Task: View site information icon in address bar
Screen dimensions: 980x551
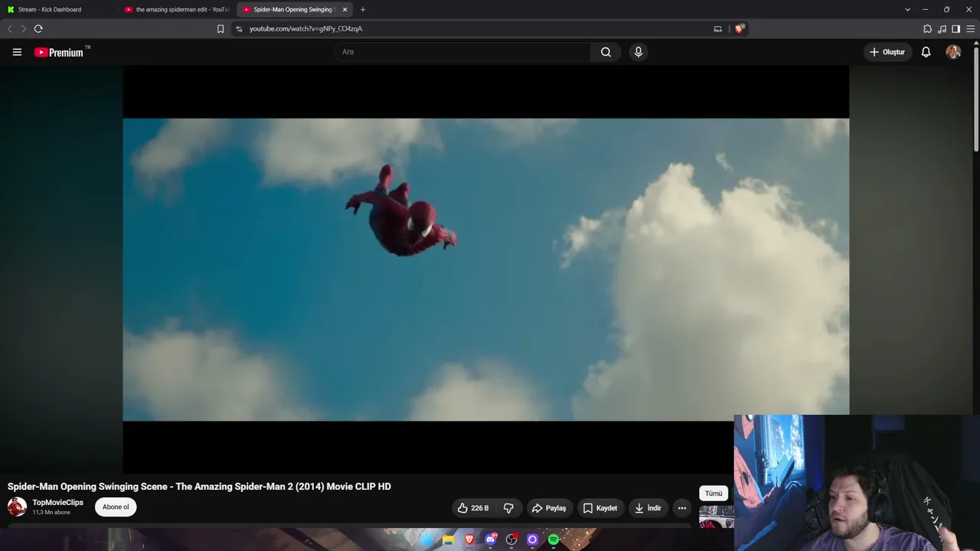Action: [x=239, y=28]
